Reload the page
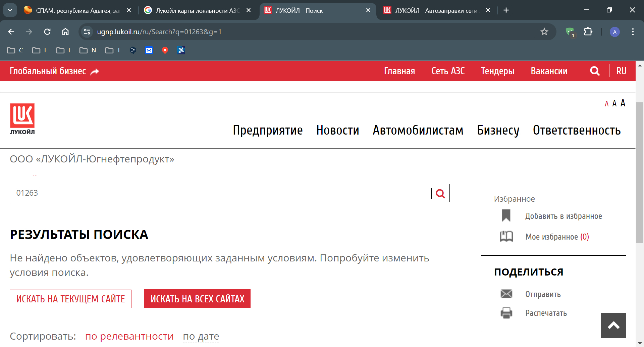The height and width of the screenshot is (347, 644). pos(47,32)
